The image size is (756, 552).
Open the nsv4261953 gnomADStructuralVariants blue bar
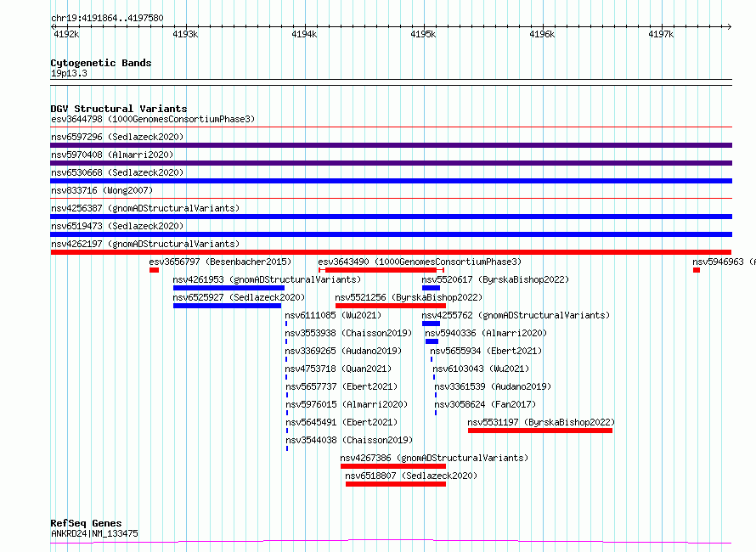point(228,288)
